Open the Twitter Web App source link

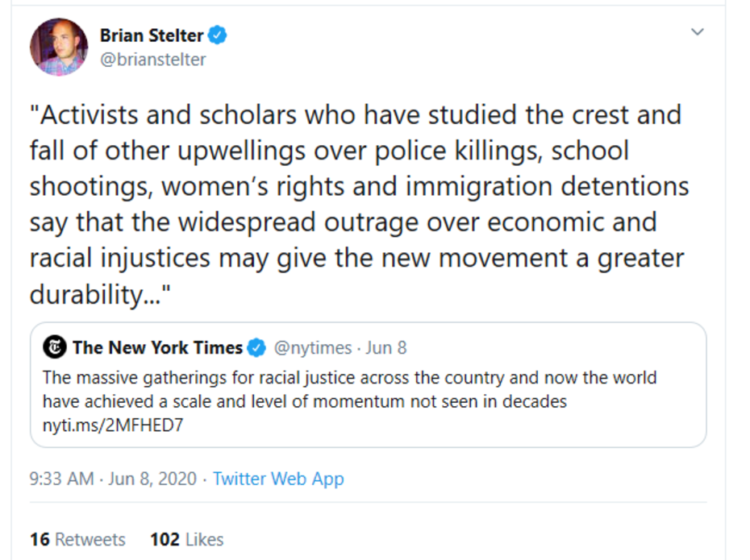click(x=278, y=479)
